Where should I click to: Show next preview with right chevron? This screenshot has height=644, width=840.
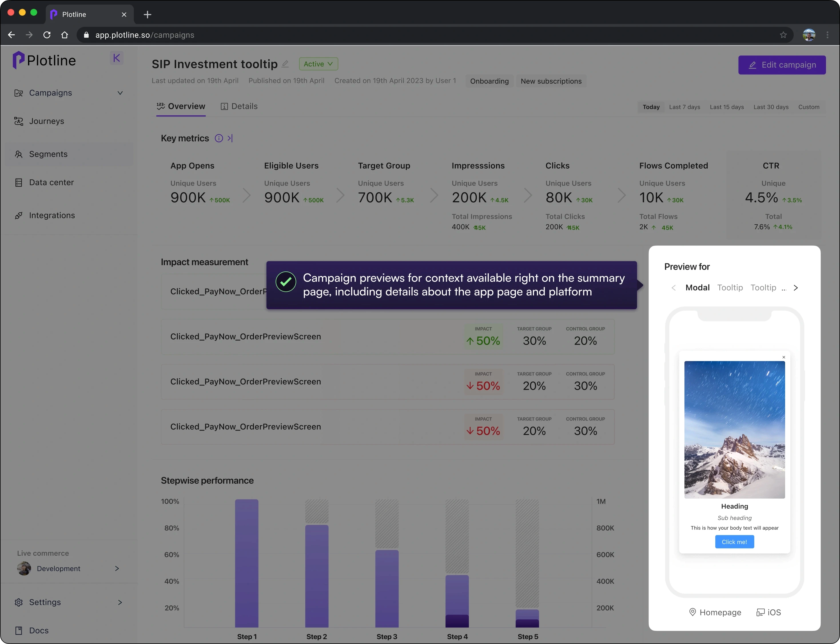[795, 288]
